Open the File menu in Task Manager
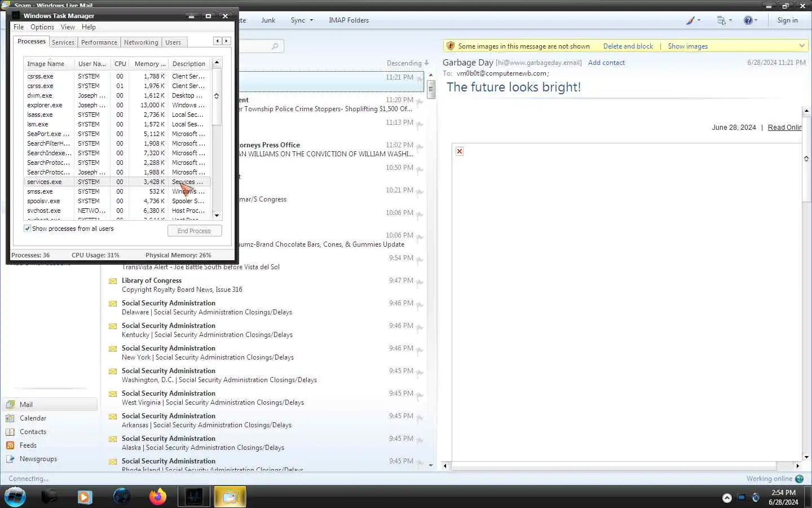Viewport: 812px width, 508px height. (19, 27)
